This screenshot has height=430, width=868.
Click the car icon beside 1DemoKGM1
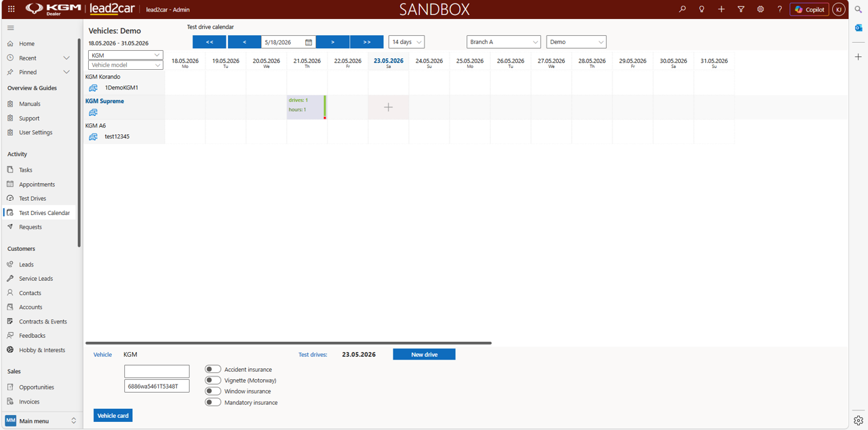click(x=94, y=88)
